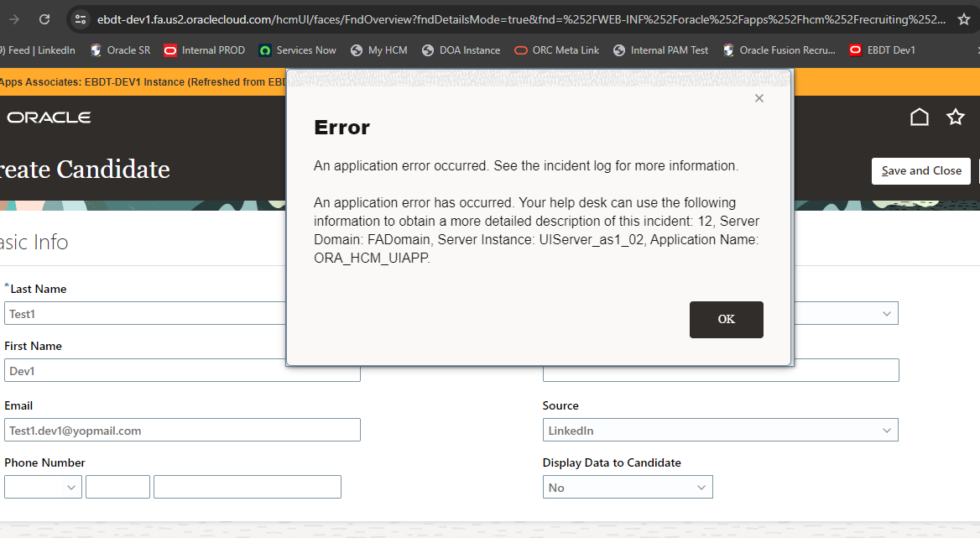The width and height of the screenshot is (980, 559).
Task: Open Oracle SR bookmark
Action: point(121,50)
